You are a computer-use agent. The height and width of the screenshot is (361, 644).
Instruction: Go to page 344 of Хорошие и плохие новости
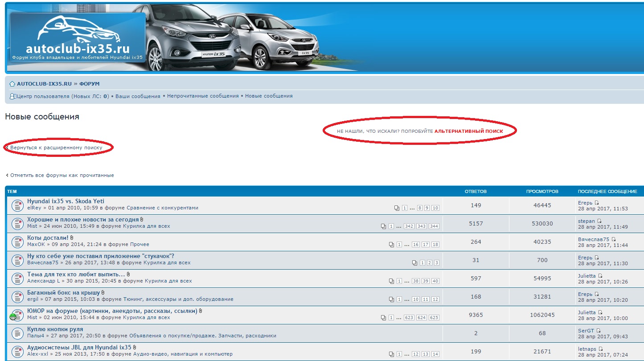click(434, 226)
